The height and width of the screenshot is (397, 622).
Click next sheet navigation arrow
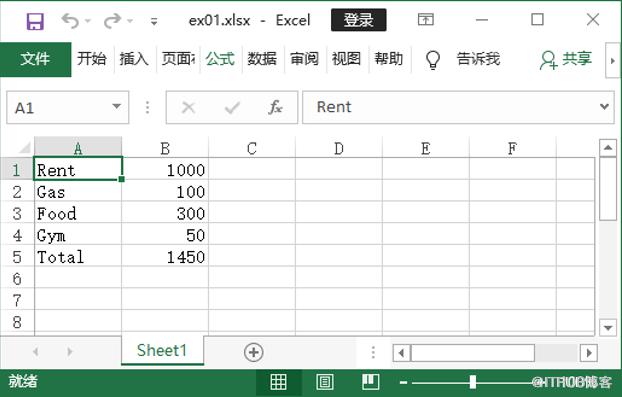click(x=70, y=351)
